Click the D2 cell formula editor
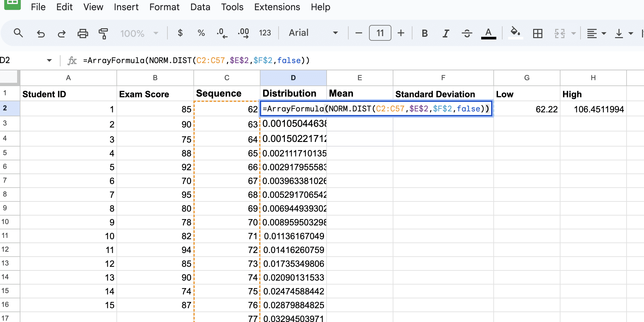The width and height of the screenshot is (644, 322). [376, 109]
